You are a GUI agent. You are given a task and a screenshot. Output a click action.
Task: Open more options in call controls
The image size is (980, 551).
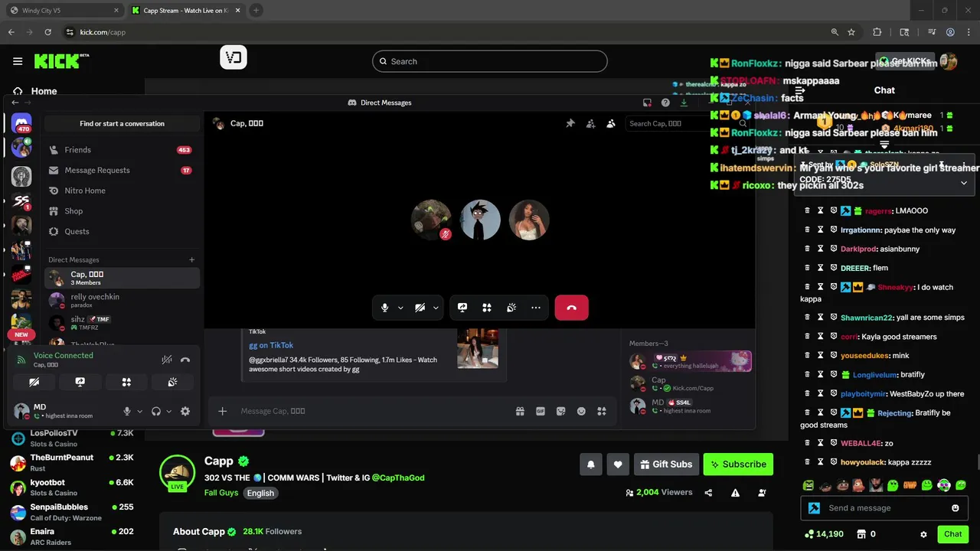(x=536, y=308)
